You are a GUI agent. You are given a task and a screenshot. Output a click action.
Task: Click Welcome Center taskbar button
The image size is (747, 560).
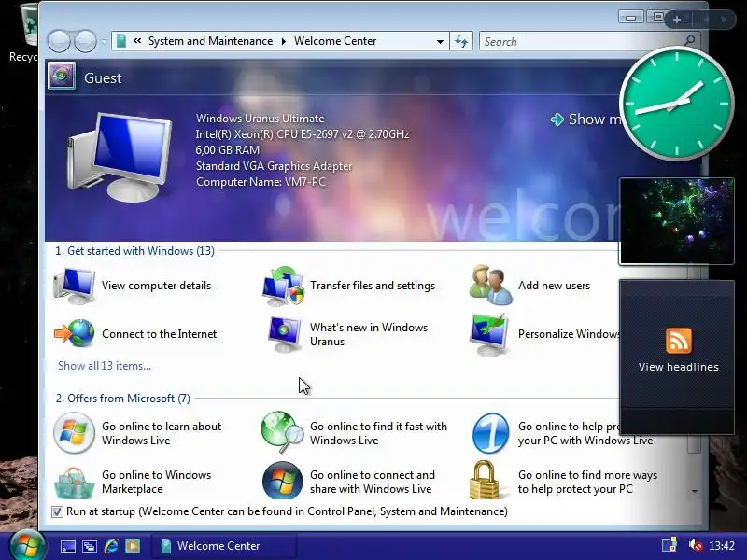pyautogui.click(x=224, y=546)
